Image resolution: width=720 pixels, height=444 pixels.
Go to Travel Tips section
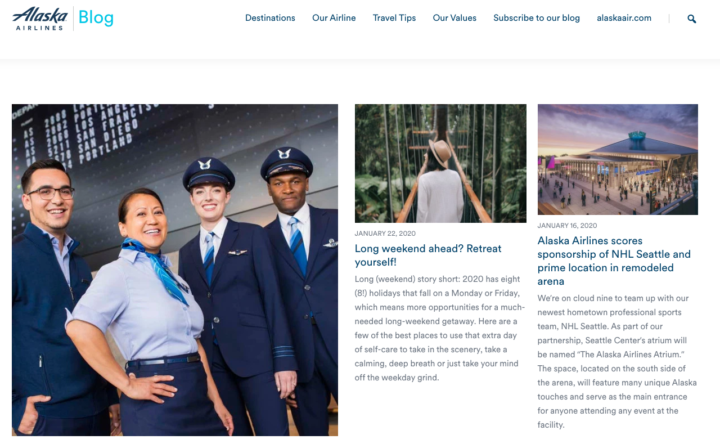click(x=394, y=18)
